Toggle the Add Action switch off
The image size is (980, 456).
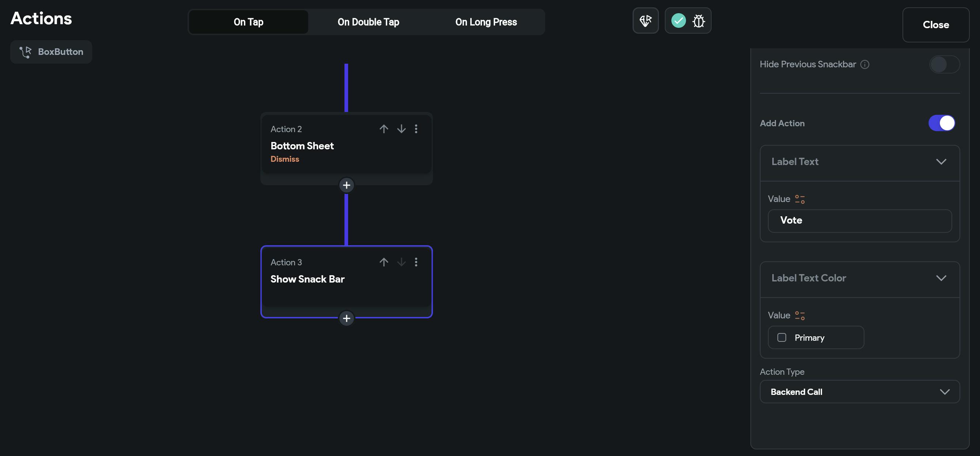[x=942, y=123]
